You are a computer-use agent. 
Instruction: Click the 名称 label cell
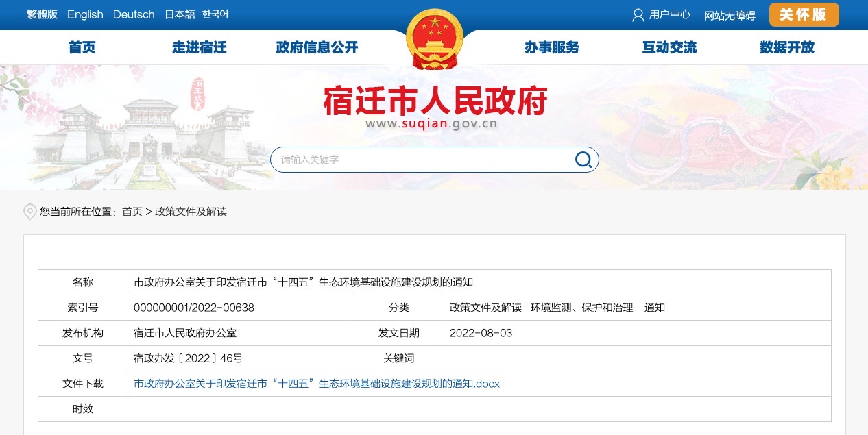click(x=83, y=282)
